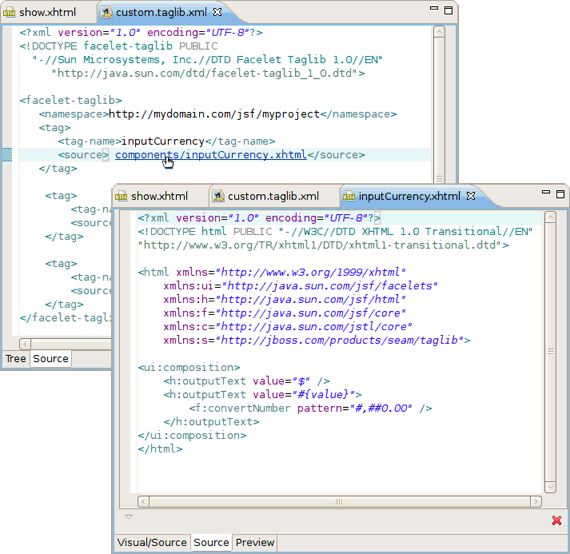
Task: Click scroll-up arrow in back editor
Action: coord(439,32)
